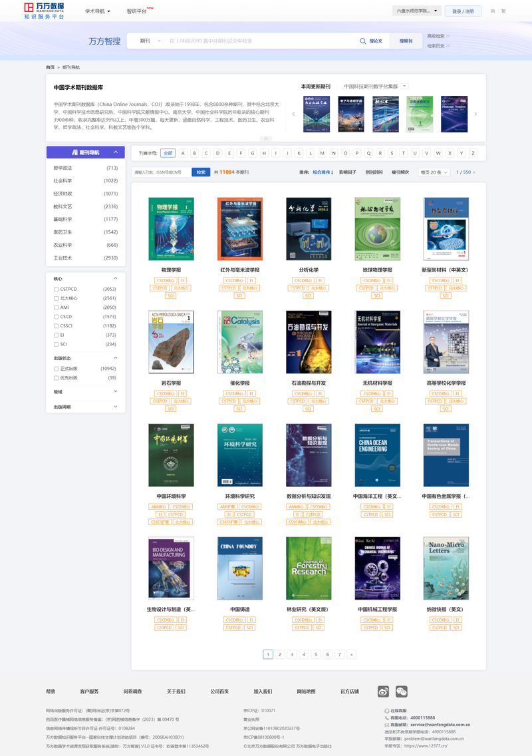Open the WeChat icon in footer

tap(402, 692)
